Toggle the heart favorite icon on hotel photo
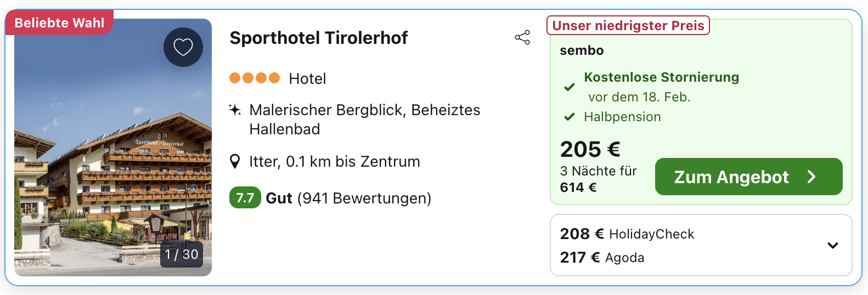The width and height of the screenshot is (868, 295). [x=183, y=47]
